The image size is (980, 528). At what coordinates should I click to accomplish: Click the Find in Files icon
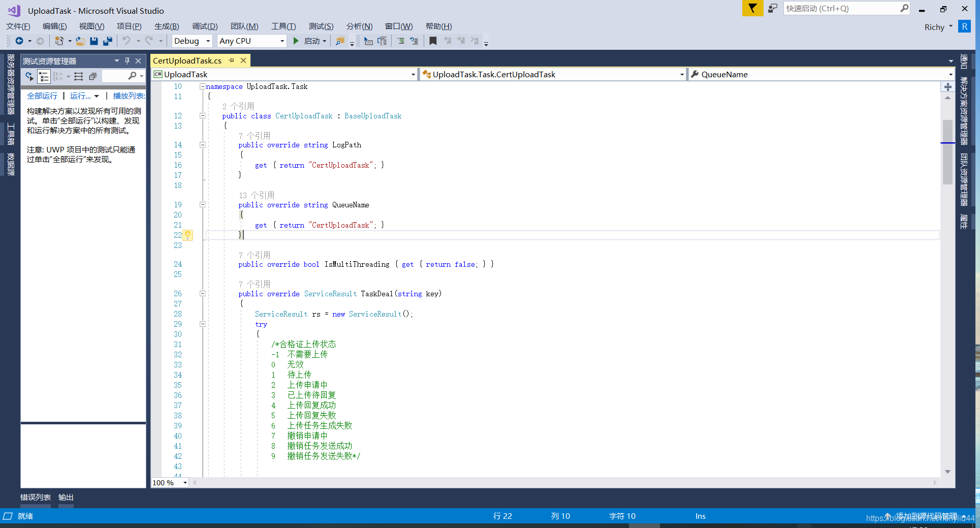click(x=340, y=41)
